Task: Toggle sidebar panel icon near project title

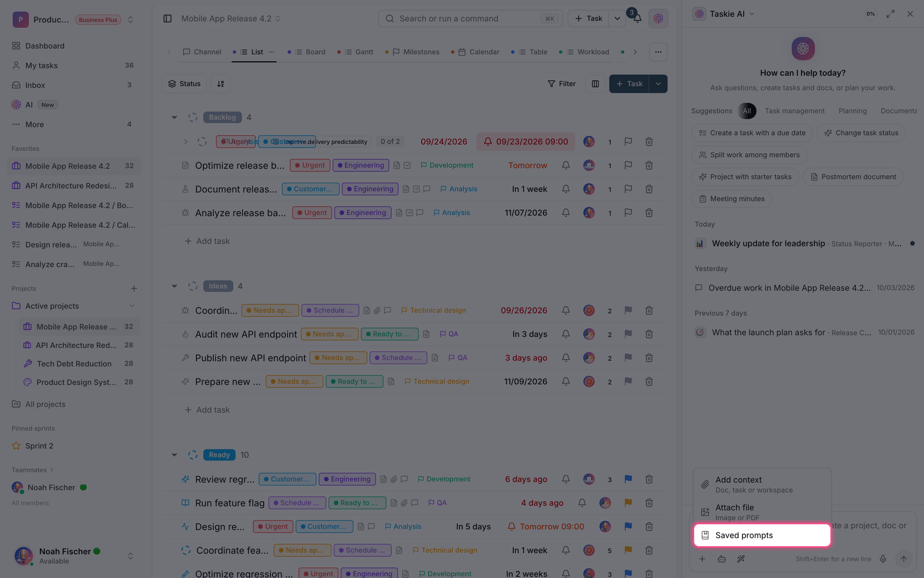Action: pos(167,18)
